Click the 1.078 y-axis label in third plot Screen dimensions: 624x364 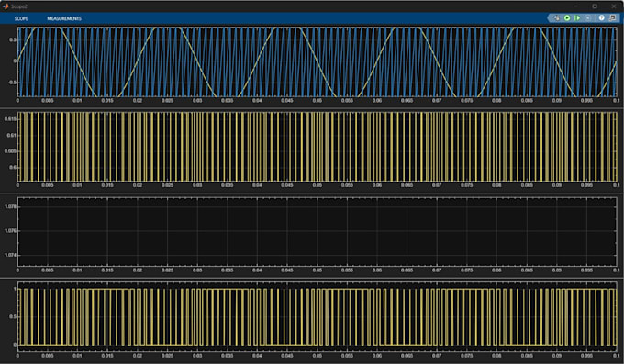coord(10,206)
